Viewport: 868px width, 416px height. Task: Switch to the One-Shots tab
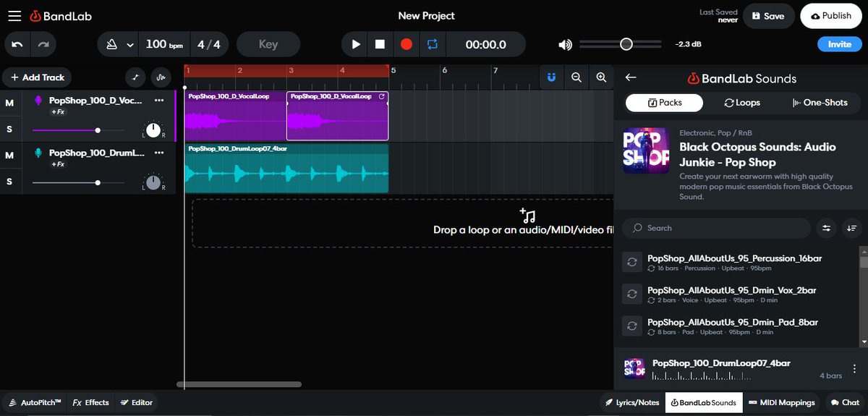tap(820, 103)
